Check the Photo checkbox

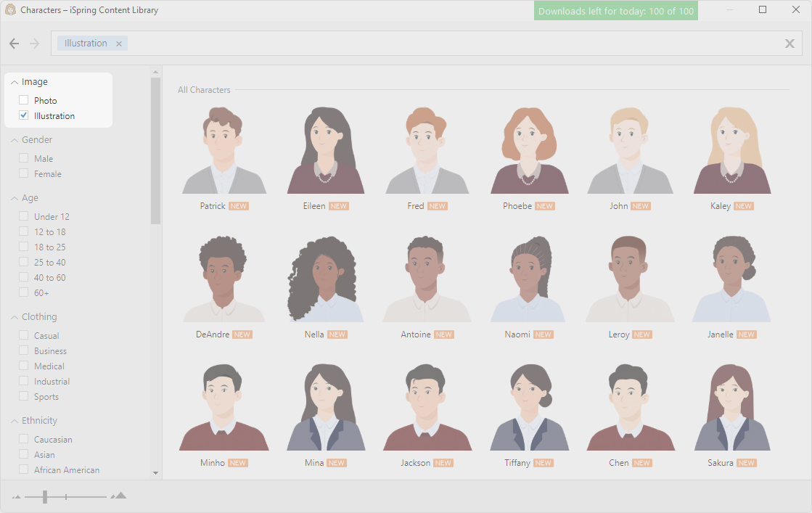[24, 100]
